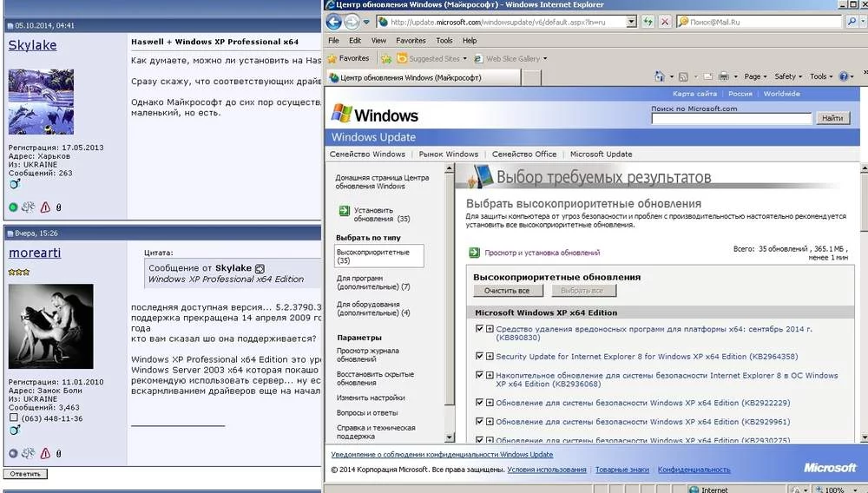The width and height of the screenshot is (868, 493).
Task: Open Favorites center star button
Action: (348, 58)
